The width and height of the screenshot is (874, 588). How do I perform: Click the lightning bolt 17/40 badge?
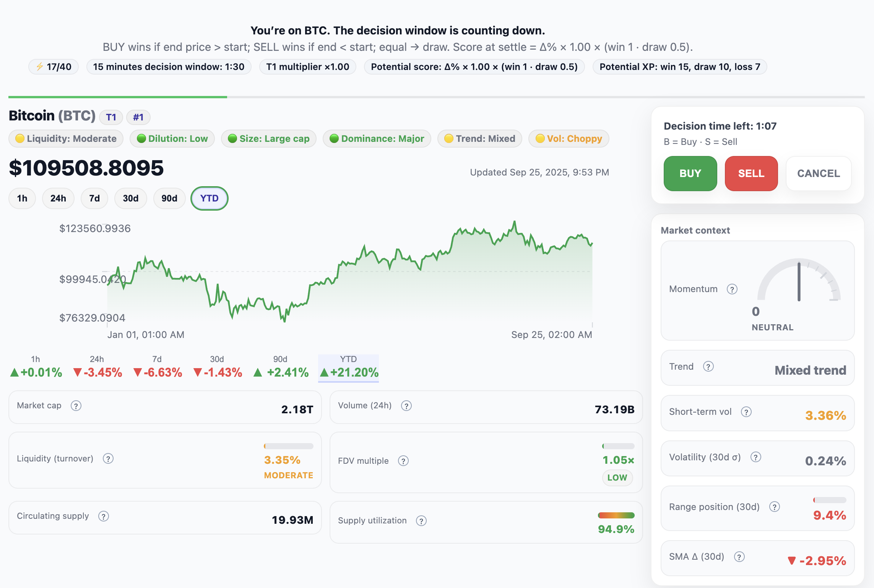53,67
